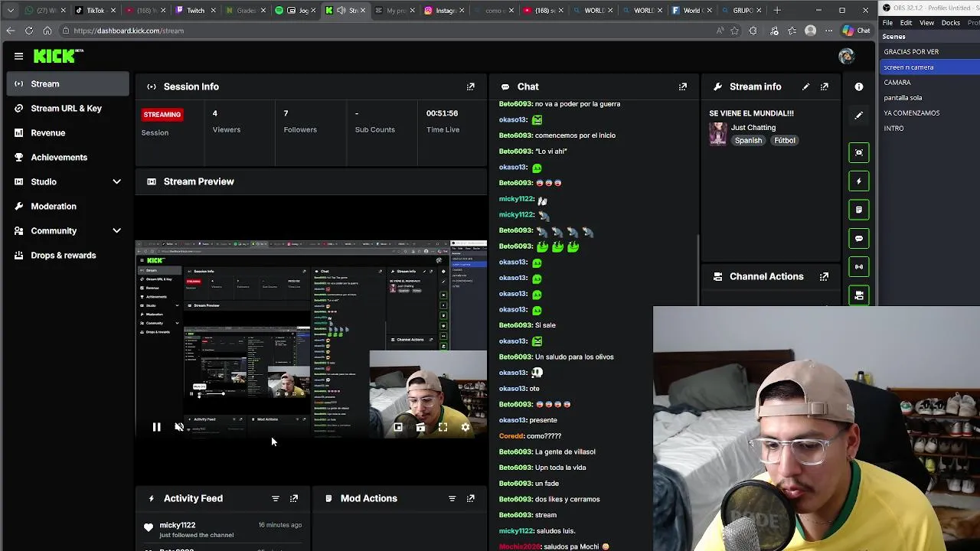Pause the stream preview playback
The height and width of the screenshot is (551, 980).
click(156, 427)
